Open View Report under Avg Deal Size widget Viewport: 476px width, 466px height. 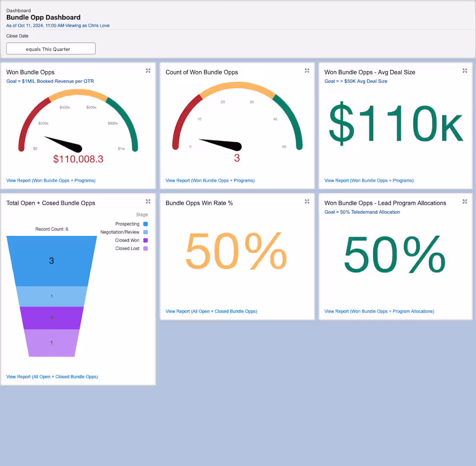[369, 180]
